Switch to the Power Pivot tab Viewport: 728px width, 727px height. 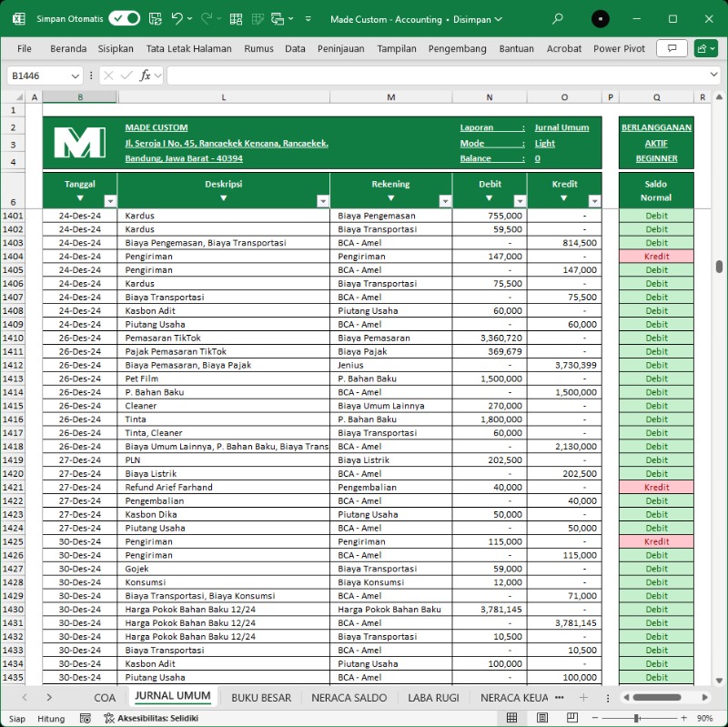point(619,48)
